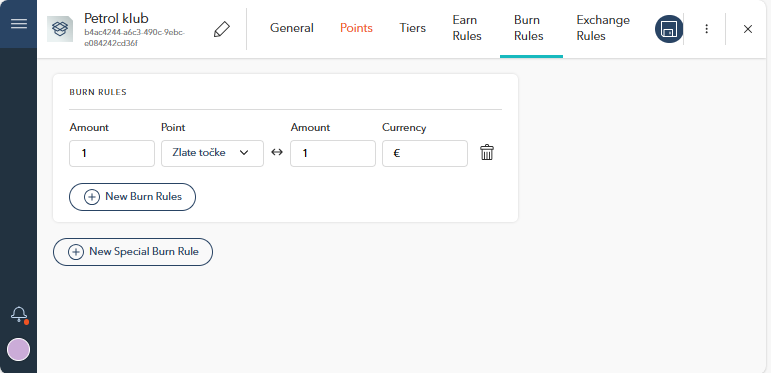This screenshot has width=771, height=373.
Task: Focus the points Amount input field
Action: [x=112, y=153]
